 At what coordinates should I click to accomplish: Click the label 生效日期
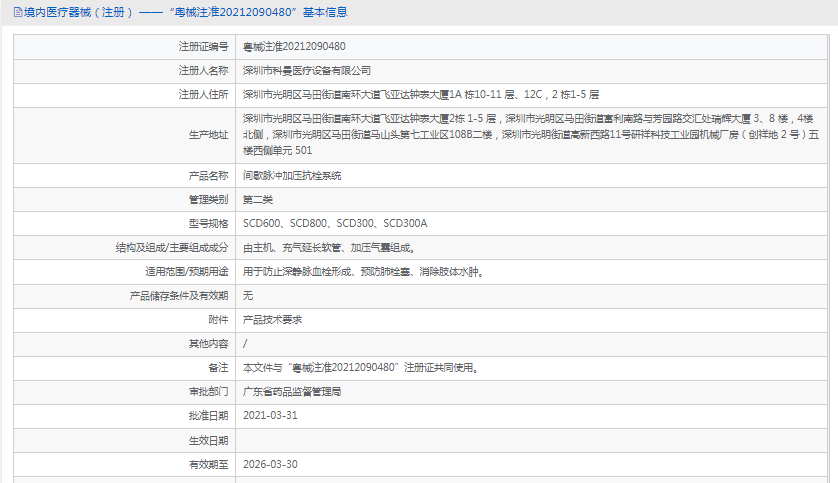[x=208, y=441]
